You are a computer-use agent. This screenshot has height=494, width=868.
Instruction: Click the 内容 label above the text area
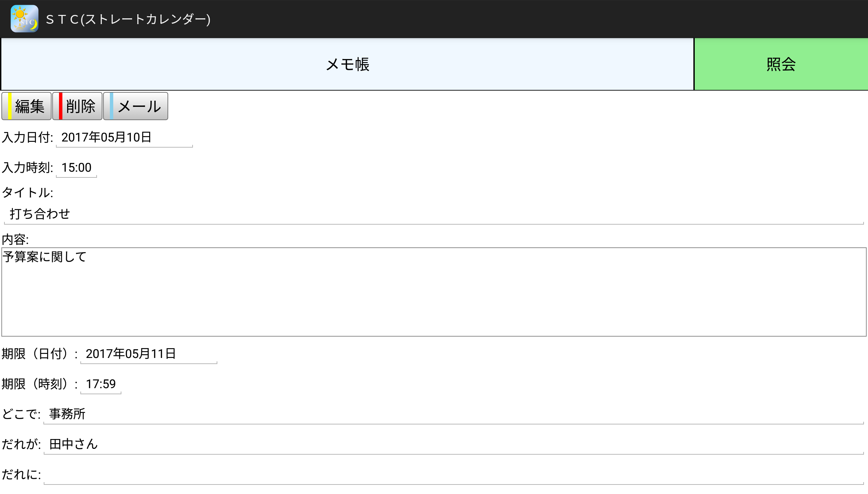pos(15,240)
